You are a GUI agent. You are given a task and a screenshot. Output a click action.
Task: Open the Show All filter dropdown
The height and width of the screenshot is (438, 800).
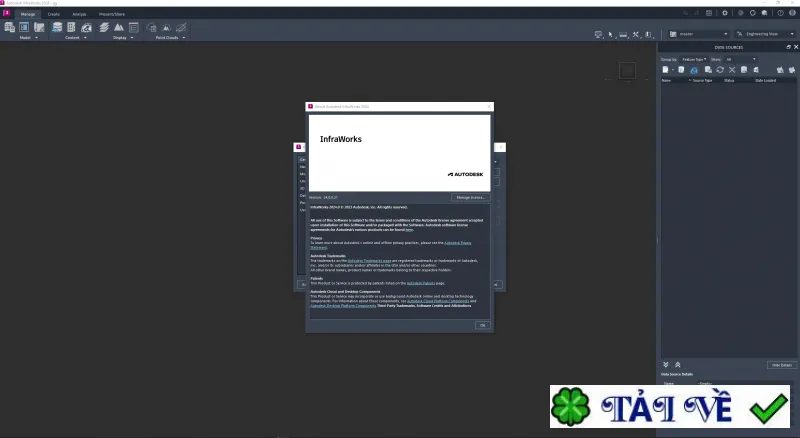(x=741, y=59)
